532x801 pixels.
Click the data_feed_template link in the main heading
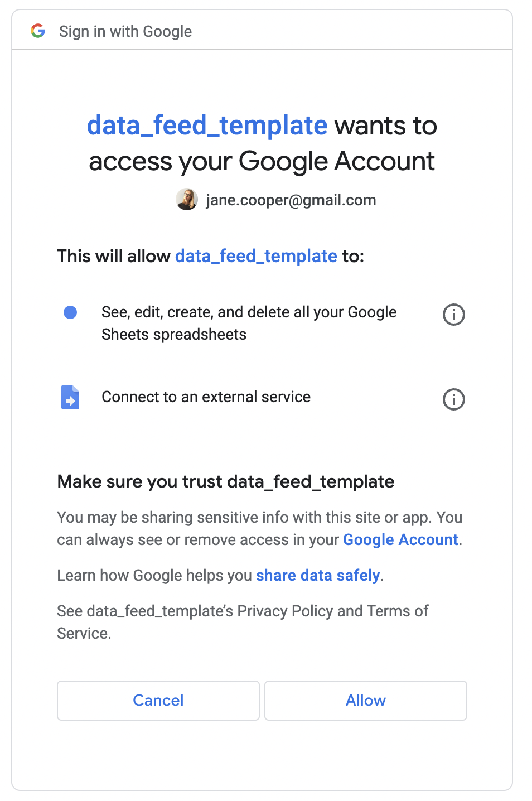(x=207, y=126)
